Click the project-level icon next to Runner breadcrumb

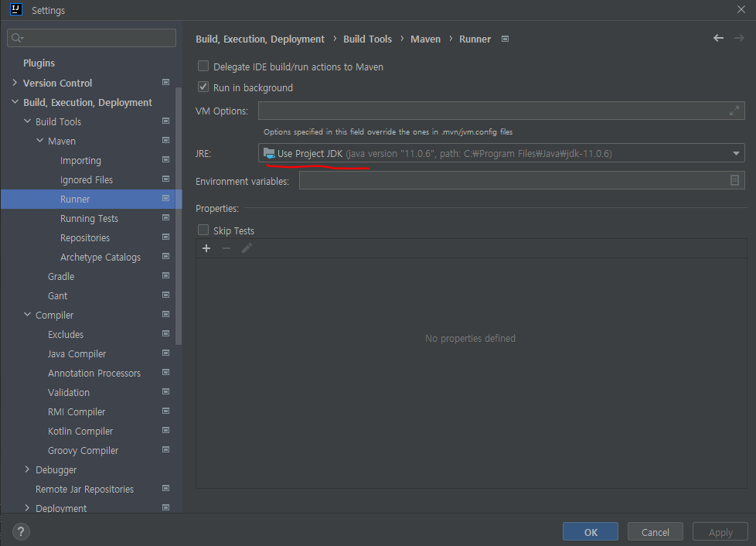click(505, 39)
